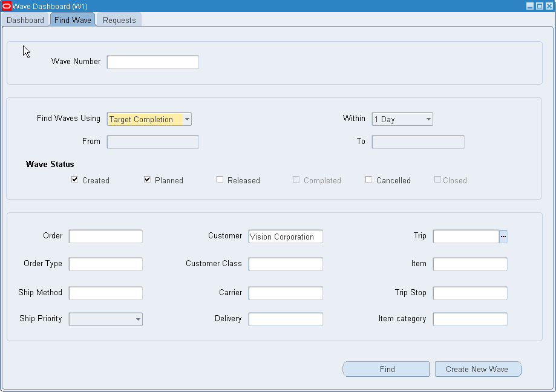Select the Ship Method field
The height and width of the screenshot is (392, 556).
[106, 293]
